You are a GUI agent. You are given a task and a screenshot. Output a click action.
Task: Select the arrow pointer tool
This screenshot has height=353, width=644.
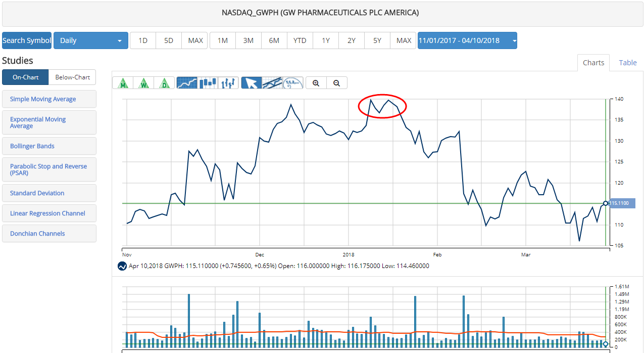click(252, 83)
